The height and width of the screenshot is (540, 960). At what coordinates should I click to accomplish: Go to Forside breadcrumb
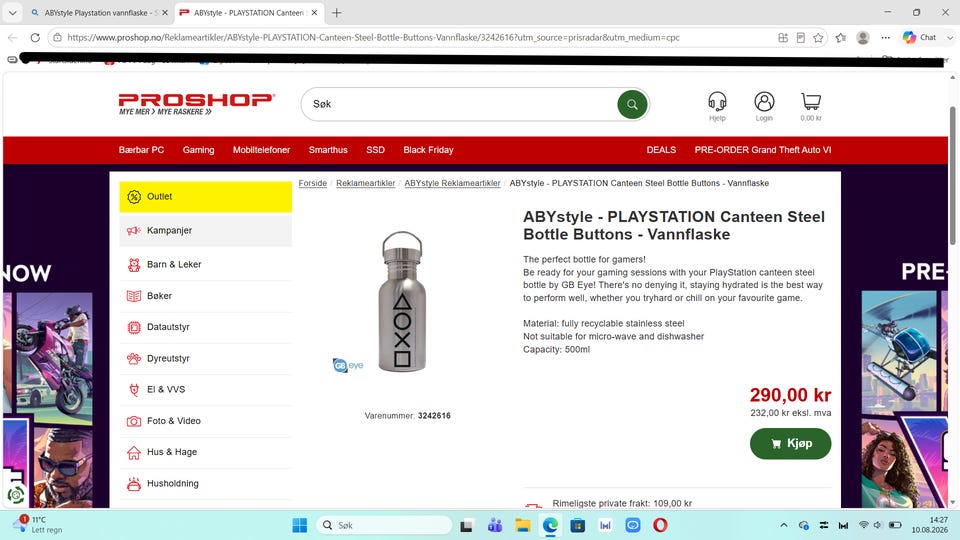coord(313,183)
